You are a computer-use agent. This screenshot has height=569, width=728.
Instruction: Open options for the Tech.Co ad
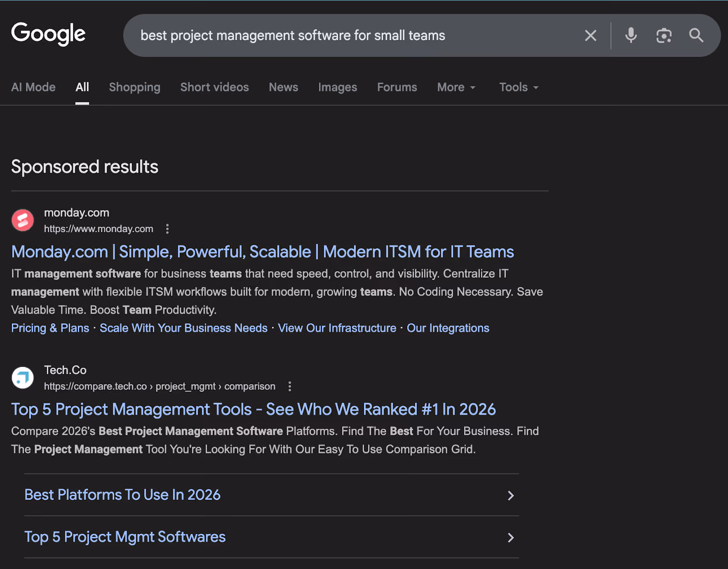pos(290,386)
